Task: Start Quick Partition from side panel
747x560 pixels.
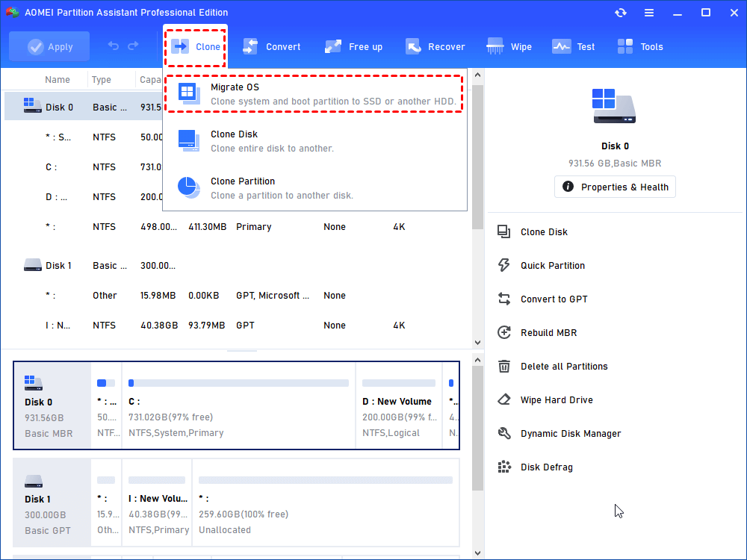Action: (553, 266)
